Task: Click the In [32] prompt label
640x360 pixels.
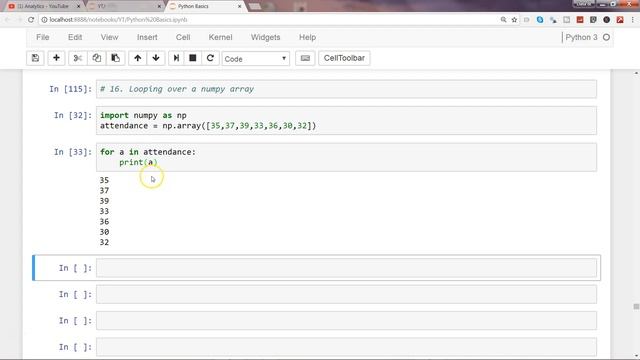Action: [73, 116]
